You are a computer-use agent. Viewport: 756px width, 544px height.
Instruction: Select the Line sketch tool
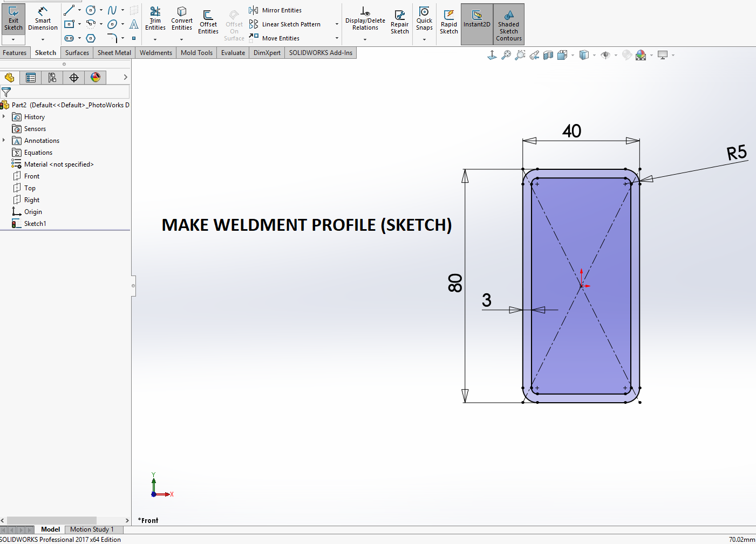tap(69, 10)
